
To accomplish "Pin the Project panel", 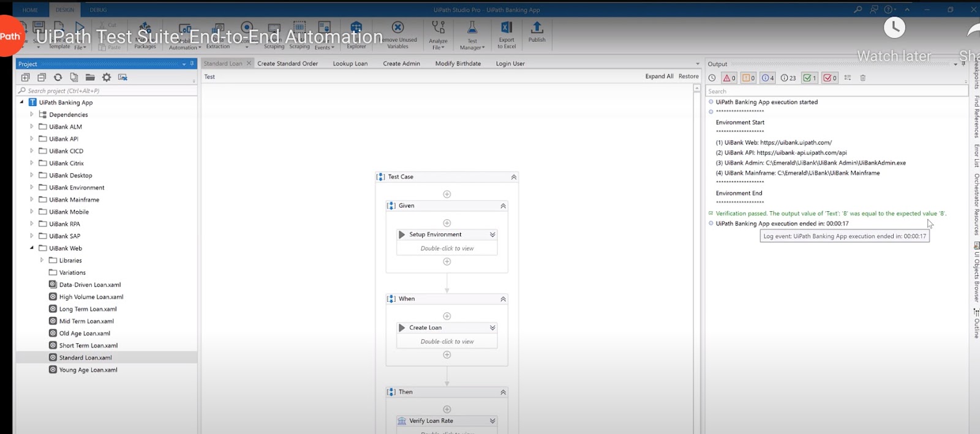I will click(x=192, y=64).
